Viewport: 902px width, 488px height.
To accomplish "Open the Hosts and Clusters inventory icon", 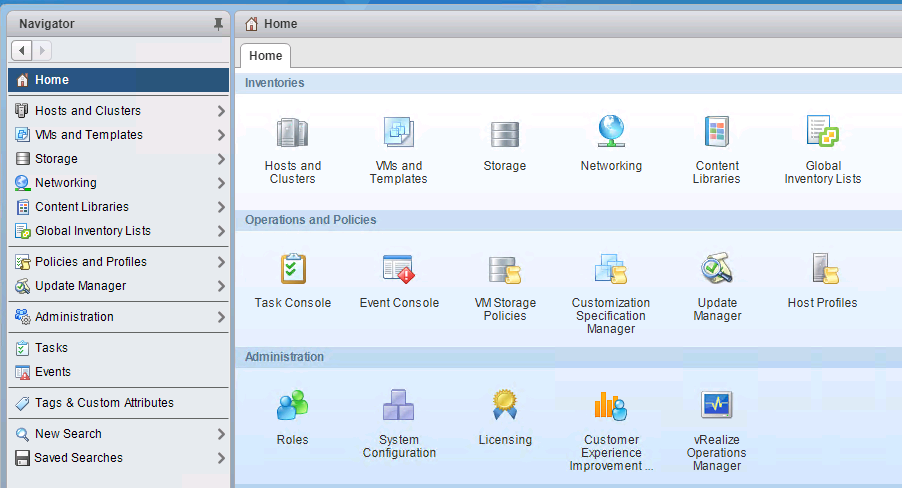I will coord(292,133).
